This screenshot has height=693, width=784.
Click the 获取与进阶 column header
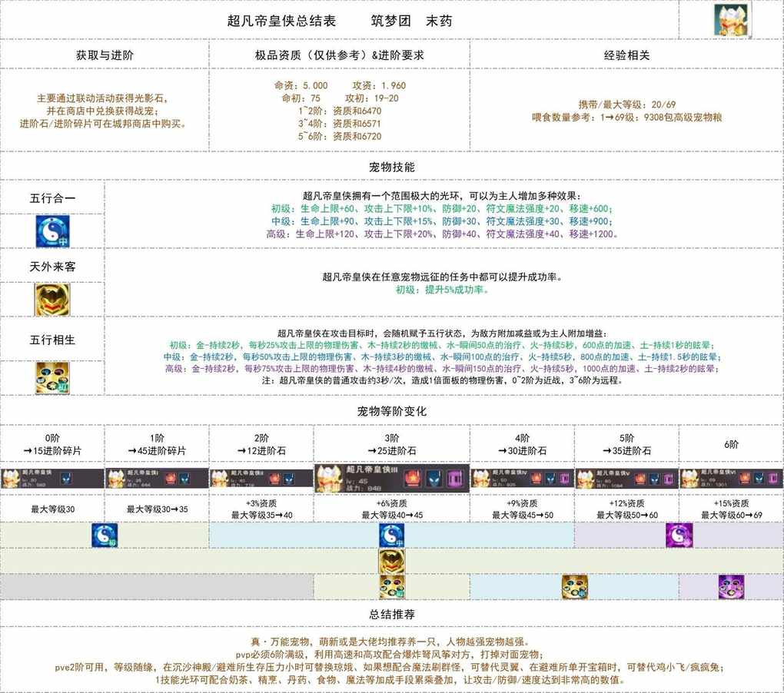(x=104, y=55)
